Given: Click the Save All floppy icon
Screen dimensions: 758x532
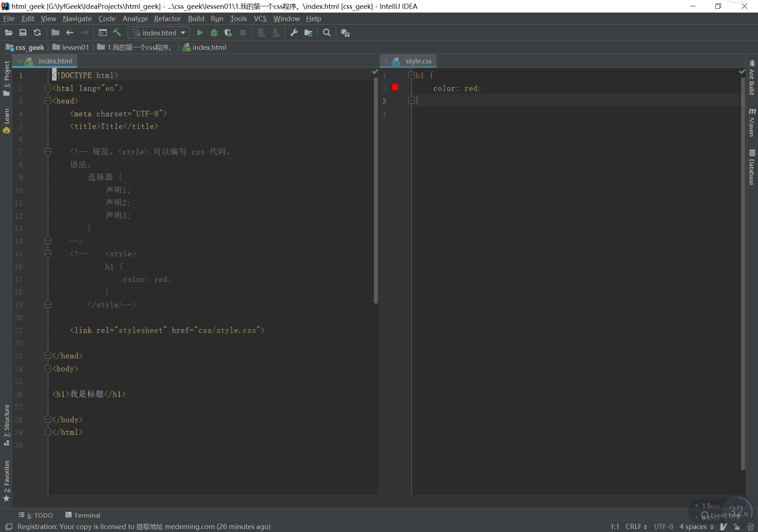Looking at the screenshot, I should pos(23,33).
